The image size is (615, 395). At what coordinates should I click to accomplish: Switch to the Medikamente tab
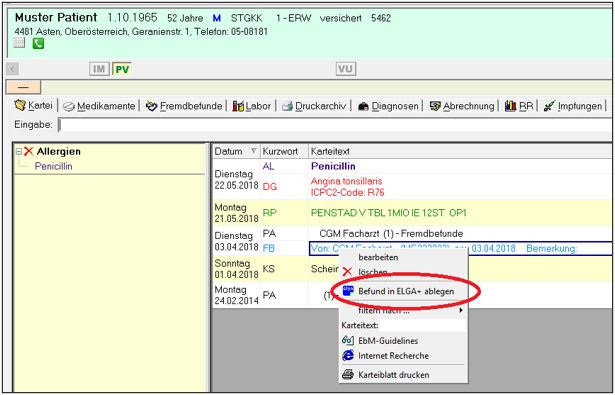point(99,106)
